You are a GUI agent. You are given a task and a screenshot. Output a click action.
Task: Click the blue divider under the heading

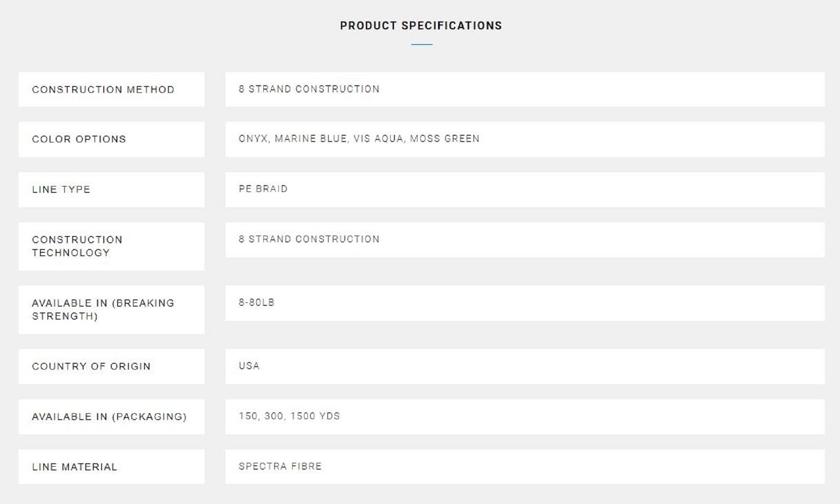pos(422,44)
